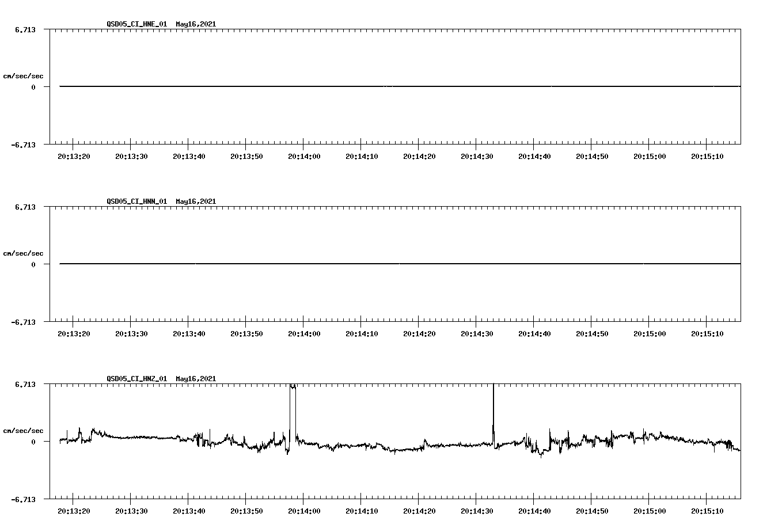
Task: Click the 20:14:40 time label under HNZ plot
Action: pos(534,511)
